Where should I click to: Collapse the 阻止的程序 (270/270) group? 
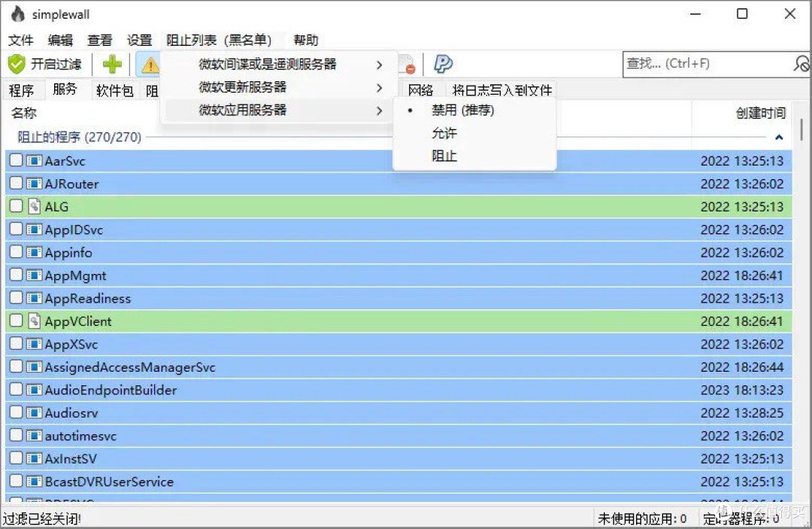click(779, 137)
